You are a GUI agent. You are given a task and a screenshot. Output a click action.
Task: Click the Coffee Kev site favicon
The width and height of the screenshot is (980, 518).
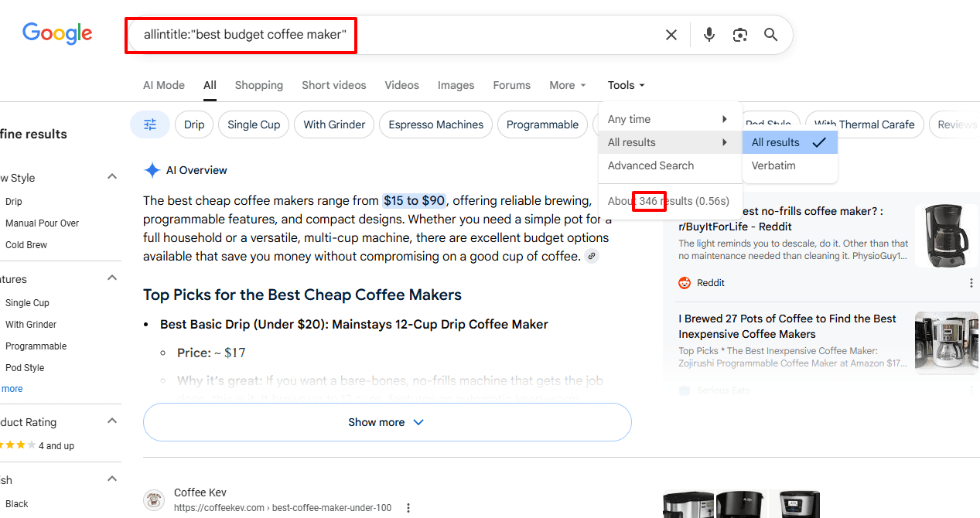click(154, 500)
